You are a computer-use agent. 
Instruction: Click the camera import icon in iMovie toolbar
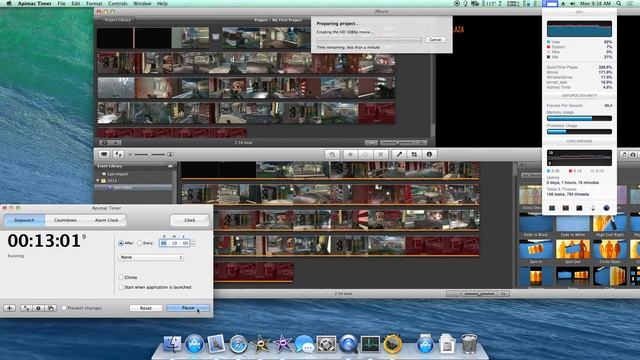coord(104,154)
